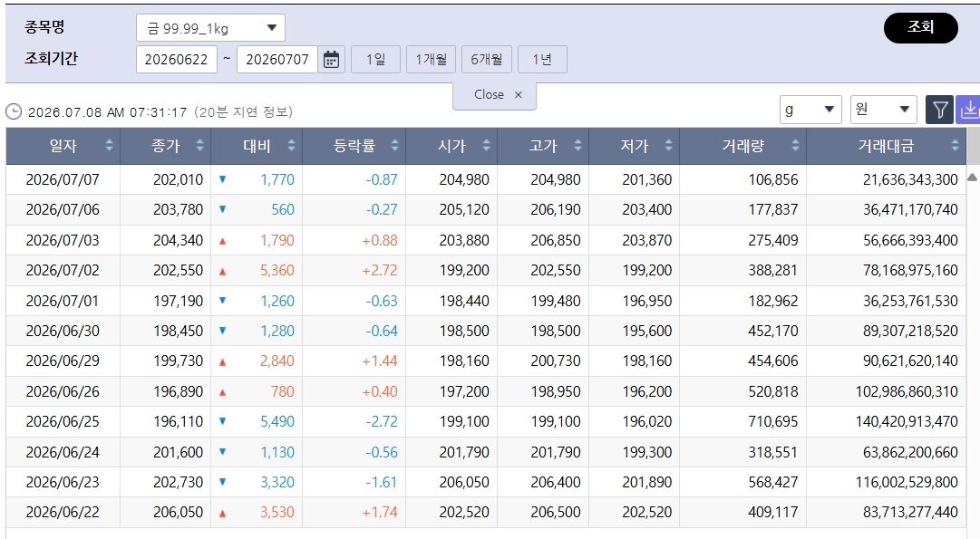980x539 pixels.
Task: Click the filter funnel icon
Action: 939,110
